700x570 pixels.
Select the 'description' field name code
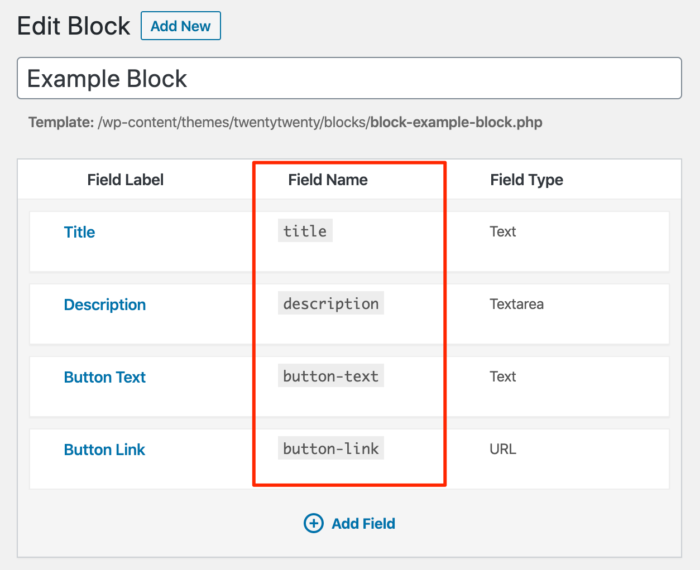(330, 304)
